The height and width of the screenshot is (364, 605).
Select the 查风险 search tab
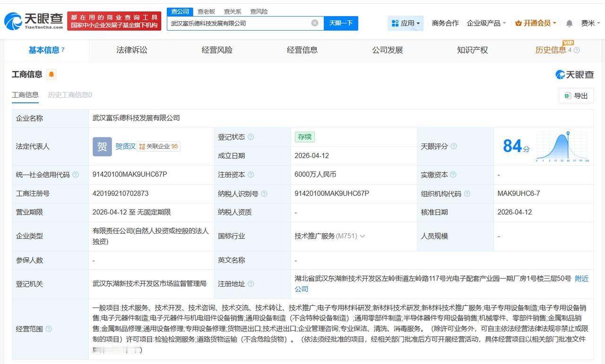click(x=258, y=11)
